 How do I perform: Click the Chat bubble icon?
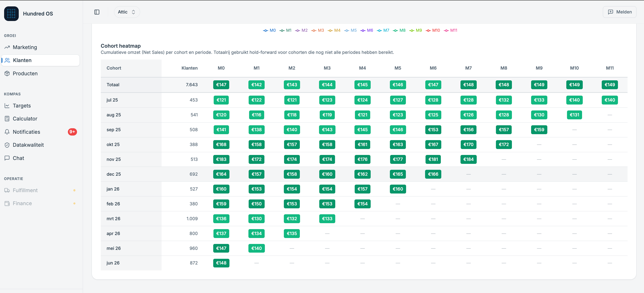click(7, 158)
